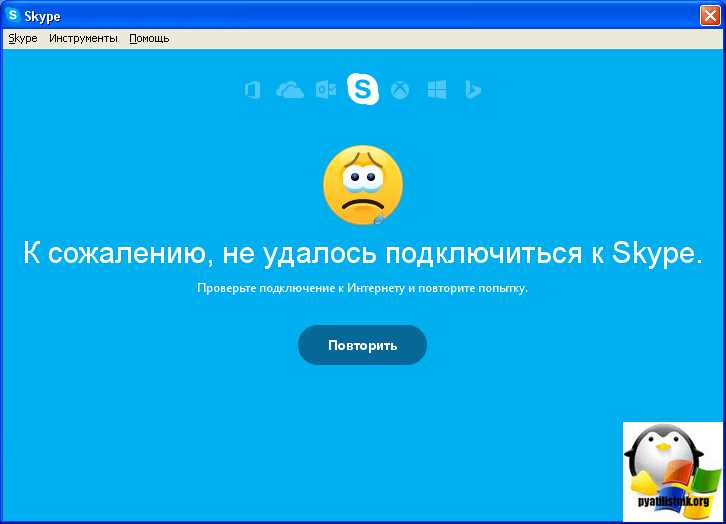Click the Xbox icon in the services row
The height and width of the screenshot is (524, 726).
click(x=400, y=89)
